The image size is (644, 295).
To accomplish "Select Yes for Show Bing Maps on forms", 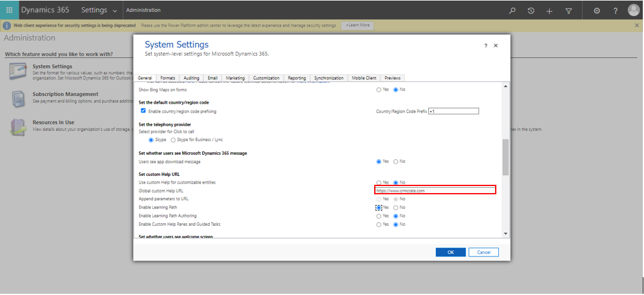I will tap(379, 90).
